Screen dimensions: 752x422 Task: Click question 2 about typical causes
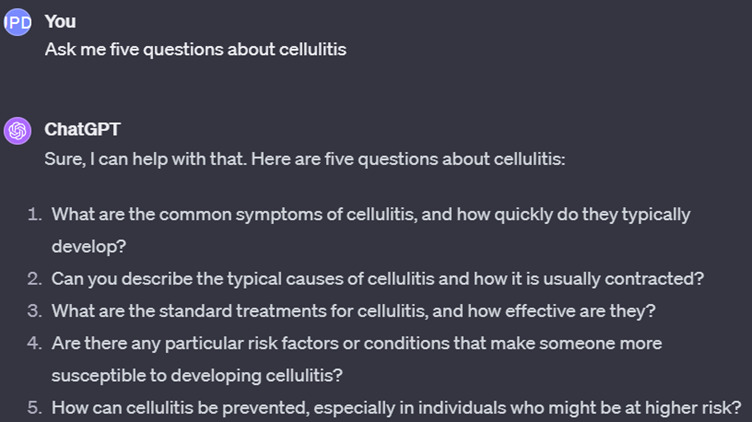click(x=378, y=279)
